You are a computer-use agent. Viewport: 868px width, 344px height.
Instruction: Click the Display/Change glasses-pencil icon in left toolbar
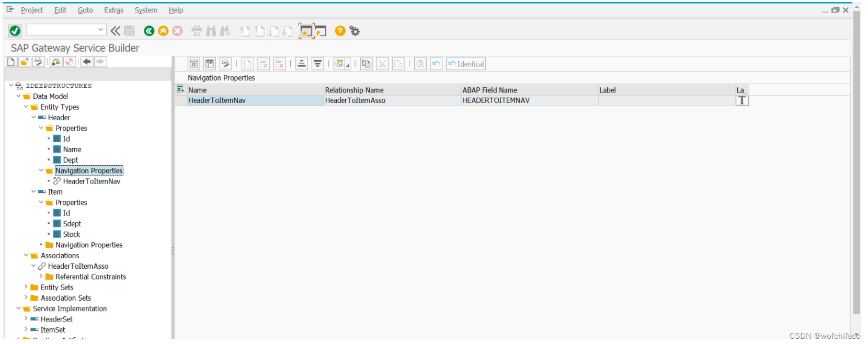pyautogui.click(x=38, y=62)
